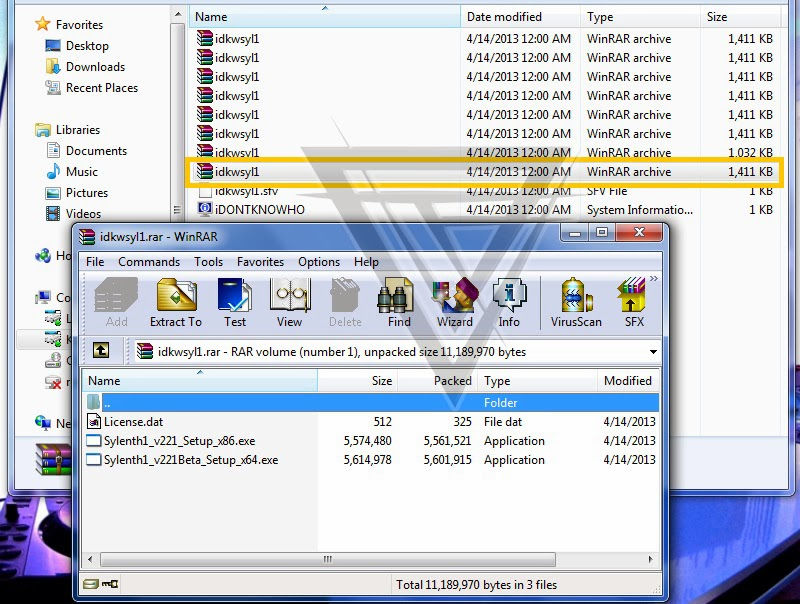Run VirusScan on the archive
This screenshot has width=800, height=604.
click(x=576, y=303)
